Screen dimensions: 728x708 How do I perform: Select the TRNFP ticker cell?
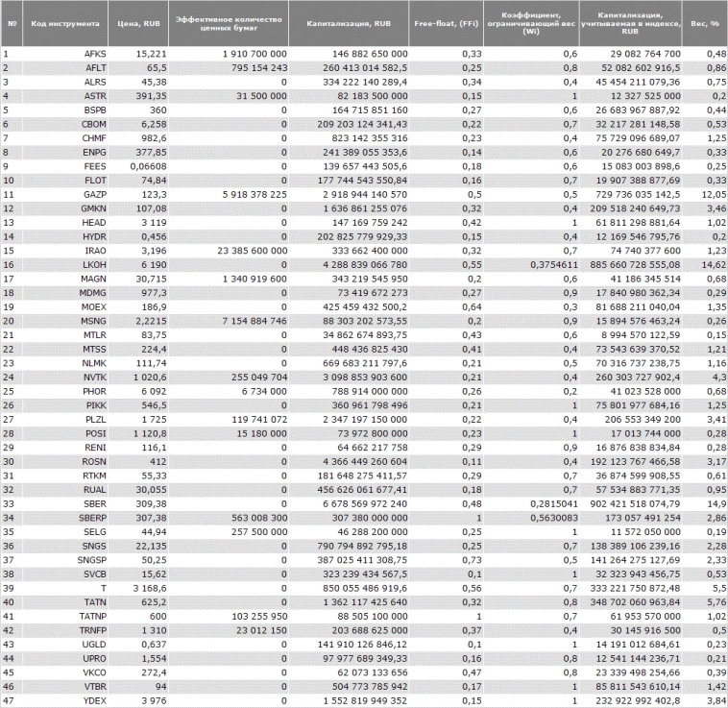65,630
